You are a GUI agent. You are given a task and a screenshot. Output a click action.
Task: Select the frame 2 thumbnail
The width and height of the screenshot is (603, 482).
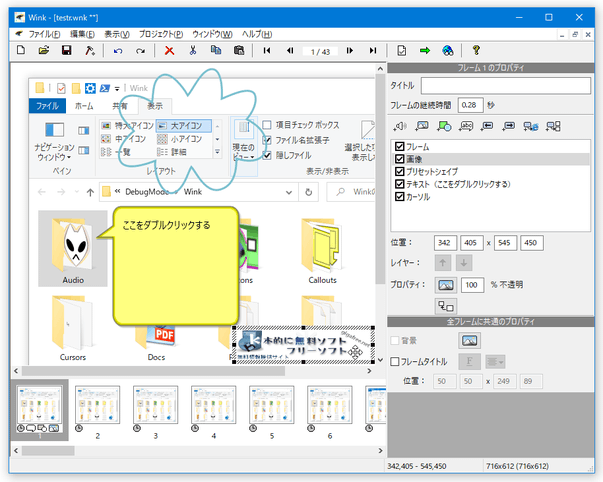click(97, 405)
